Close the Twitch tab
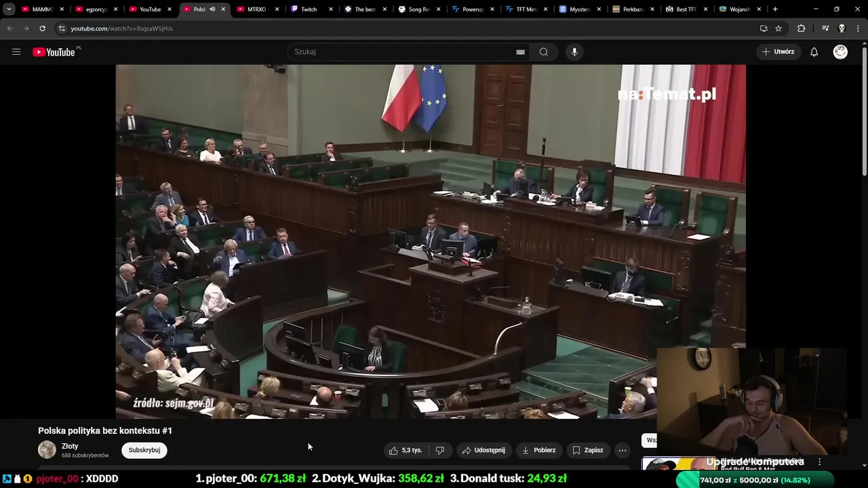Image resolution: width=868 pixels, height=488 pixels. pos(331,9)
